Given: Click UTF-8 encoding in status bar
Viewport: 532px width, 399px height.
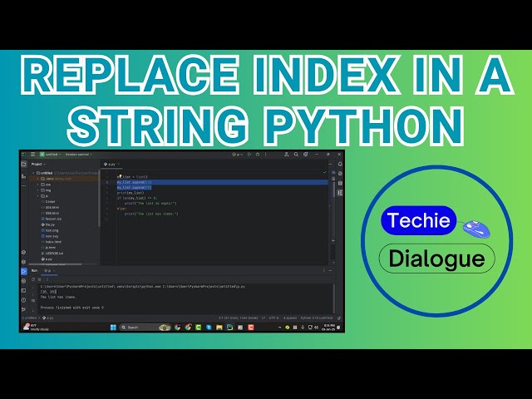Looking at the screenshot, I should coord(273,318).
